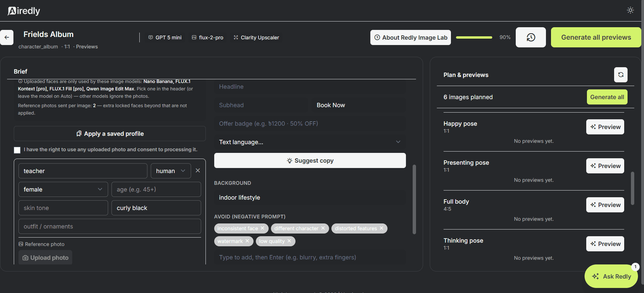Preview the Happy pose image

tap(605, 127)
